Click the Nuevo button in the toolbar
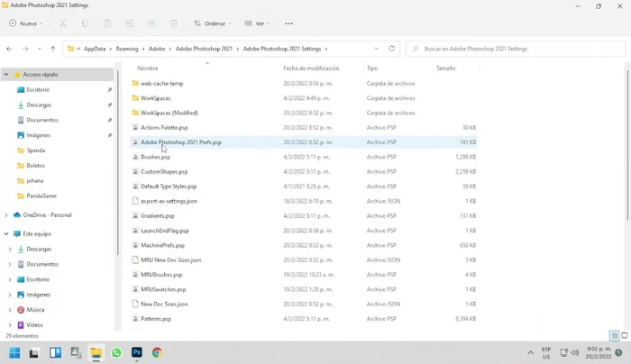The height and width of the screenshot is (364, 631). coord(25,23)
